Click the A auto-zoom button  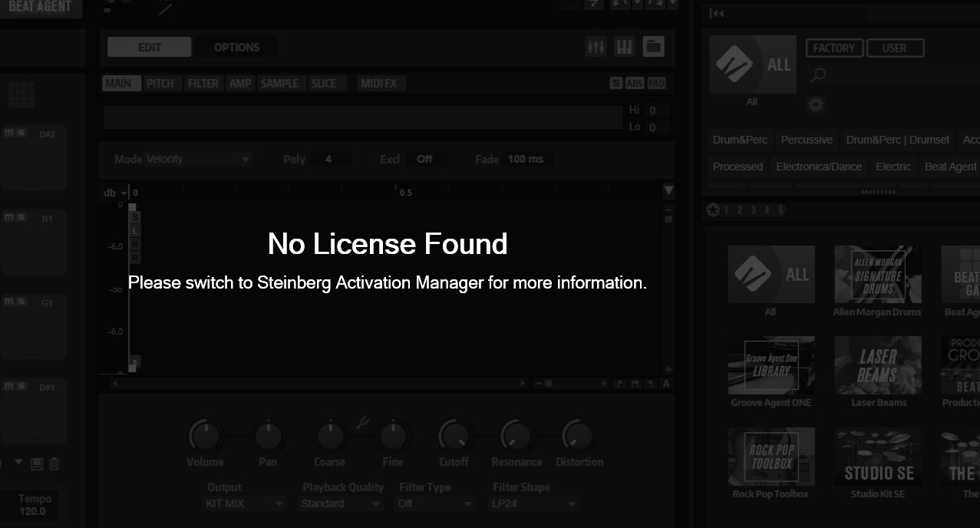666,383
